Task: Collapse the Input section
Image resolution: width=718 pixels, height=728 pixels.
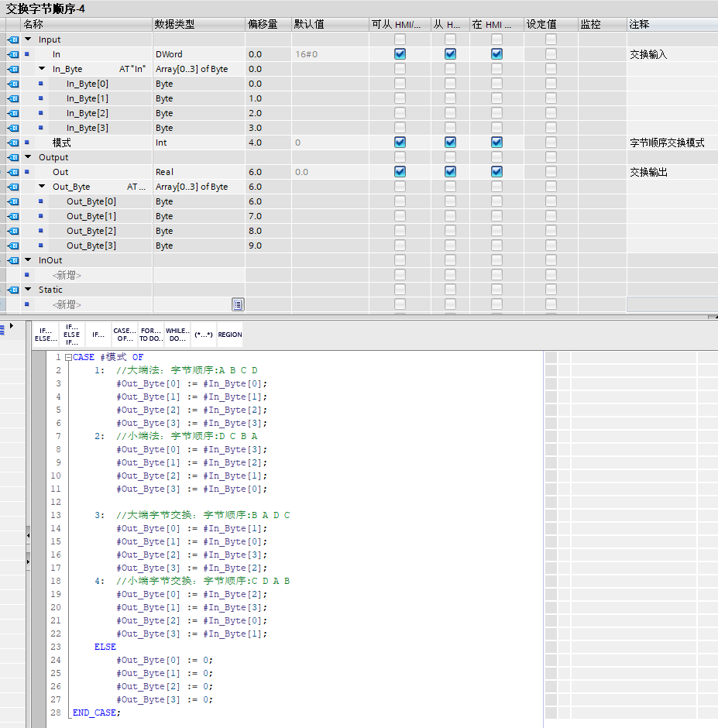Action: pos(29,39)
